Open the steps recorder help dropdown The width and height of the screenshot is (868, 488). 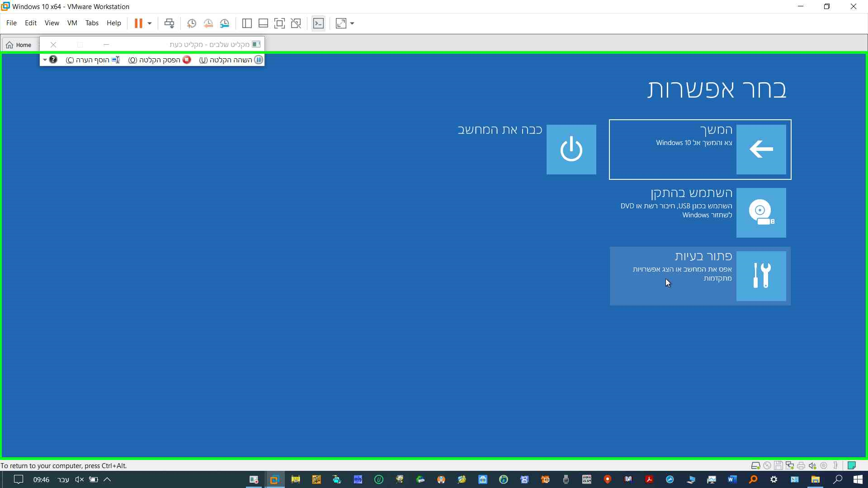coord(45,60)
